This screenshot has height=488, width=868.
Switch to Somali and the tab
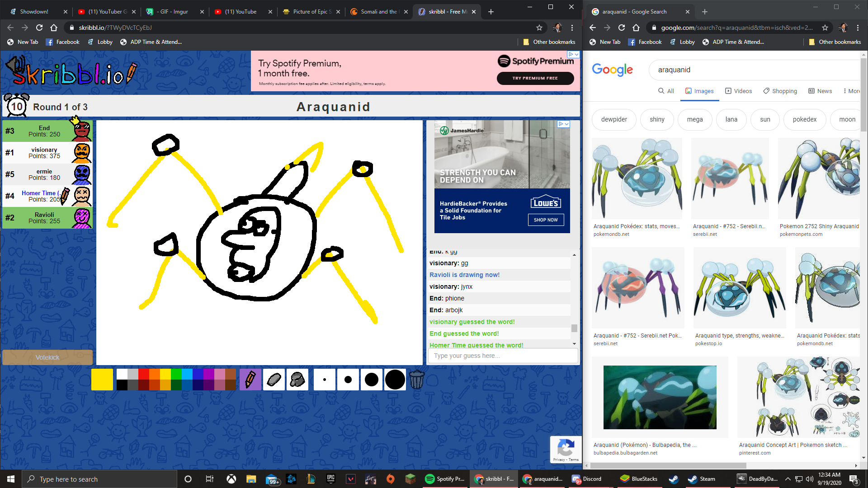click(x=379, y=12)
